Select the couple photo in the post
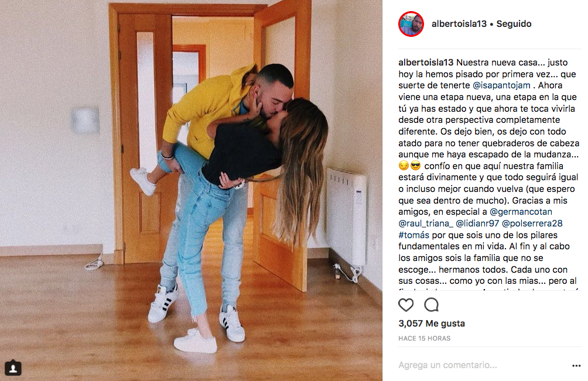588x381 pixels. [x=192, y=190]
